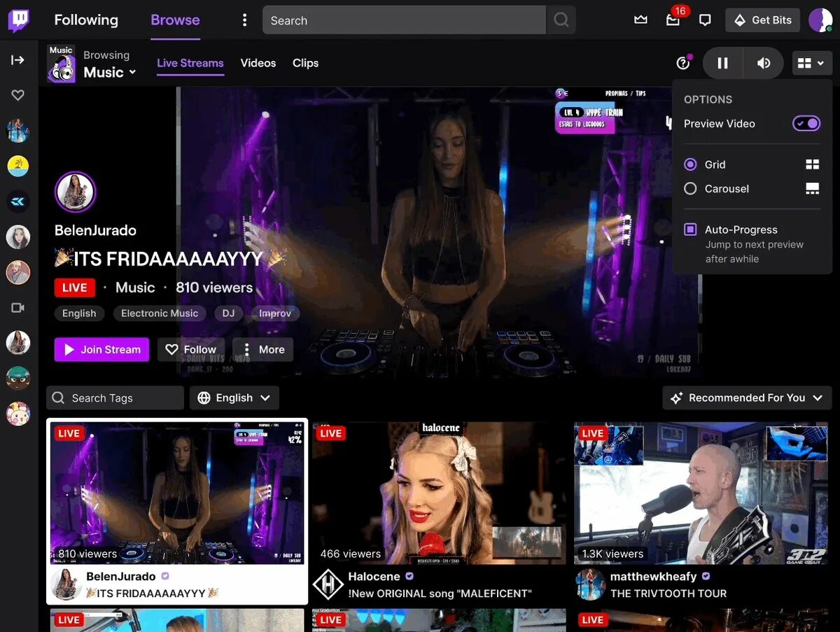Click the English tag under the stream title
This screenshot has height=632, width=840.
(x=79, y=314)
